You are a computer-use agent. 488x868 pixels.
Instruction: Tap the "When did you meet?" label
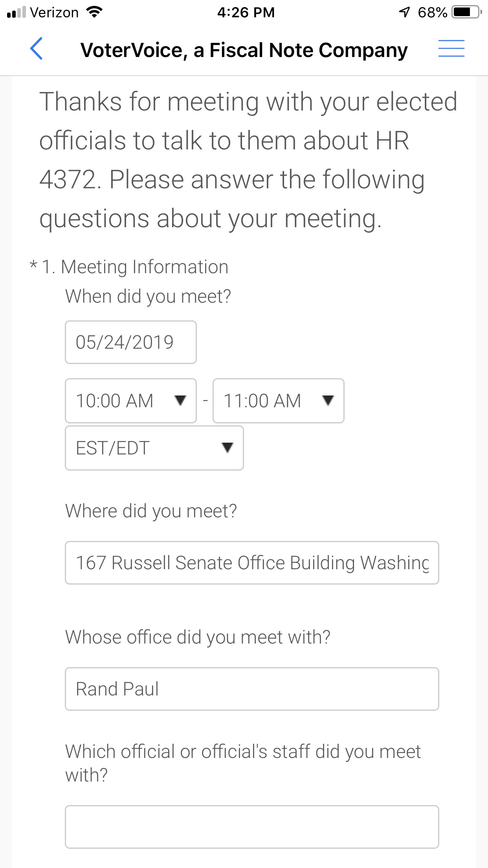click(x=148, y=296)
